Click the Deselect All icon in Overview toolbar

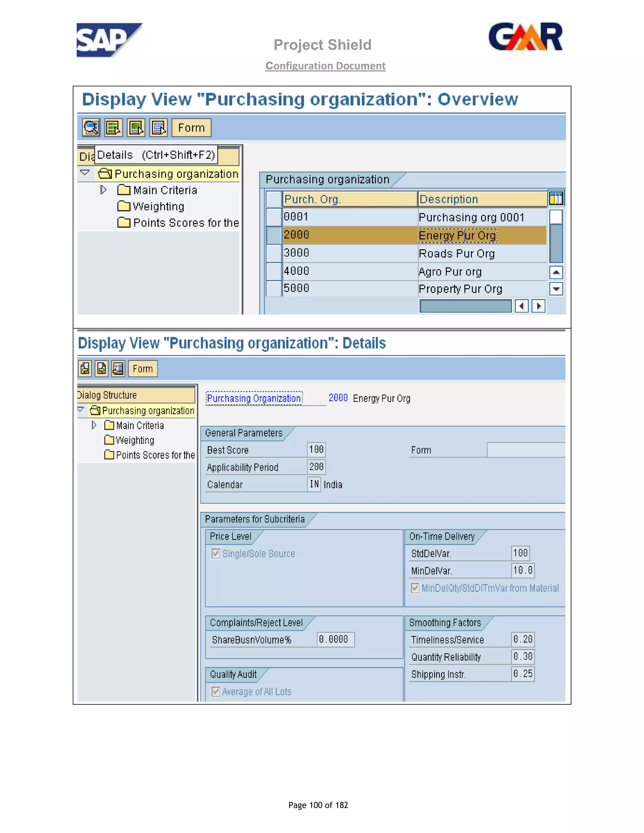click(159, 127)
